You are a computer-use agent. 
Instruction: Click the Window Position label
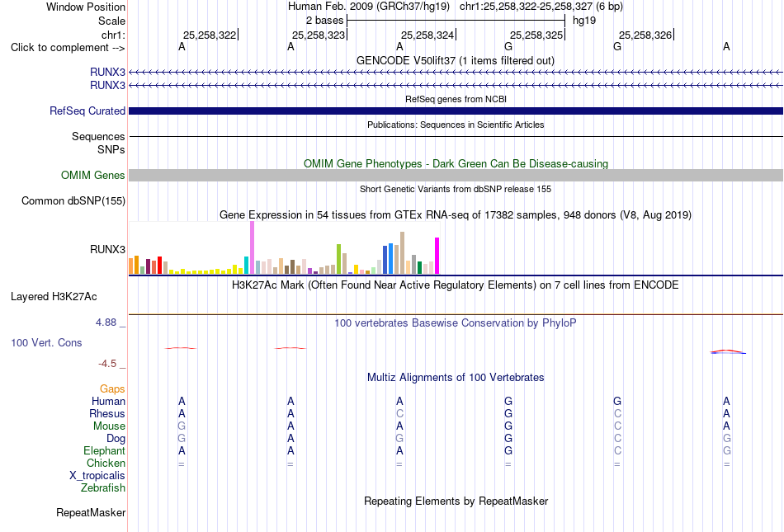pyautogui.click(x=86, y=7)
